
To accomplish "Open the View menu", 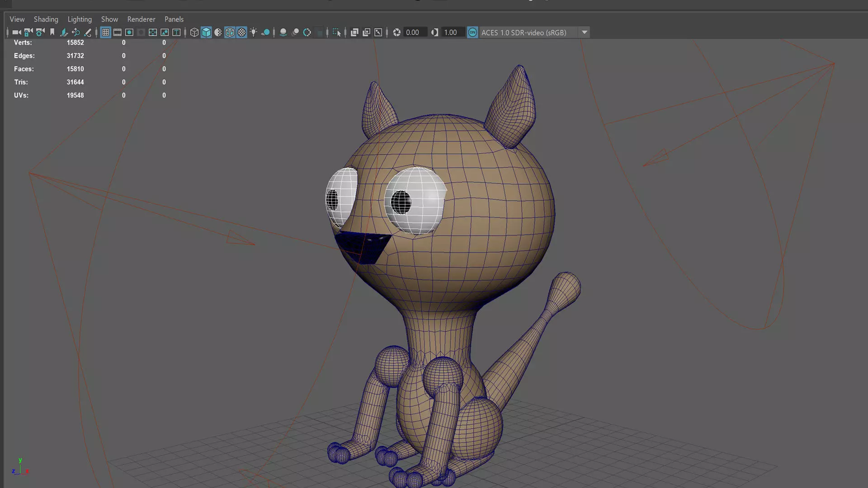I will coord(17,19).
